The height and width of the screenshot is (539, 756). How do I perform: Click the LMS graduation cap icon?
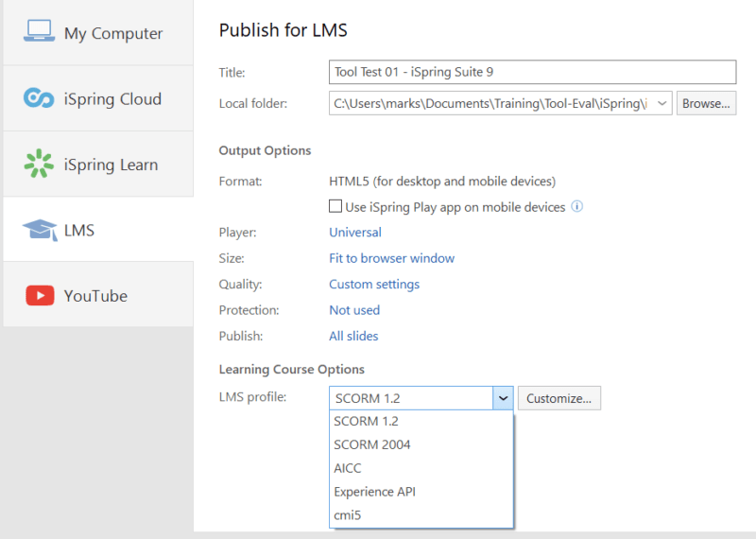(x=40, y=230)
